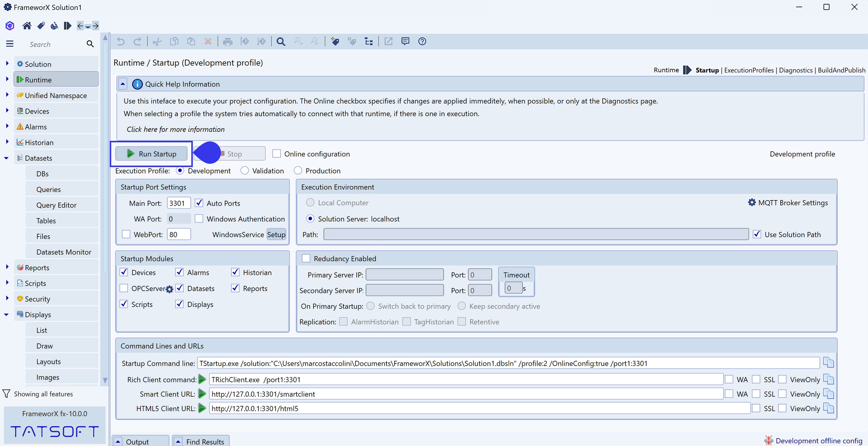Launch HTML5 Client URL green arrow
868x446 pixels.
[202, 408]
